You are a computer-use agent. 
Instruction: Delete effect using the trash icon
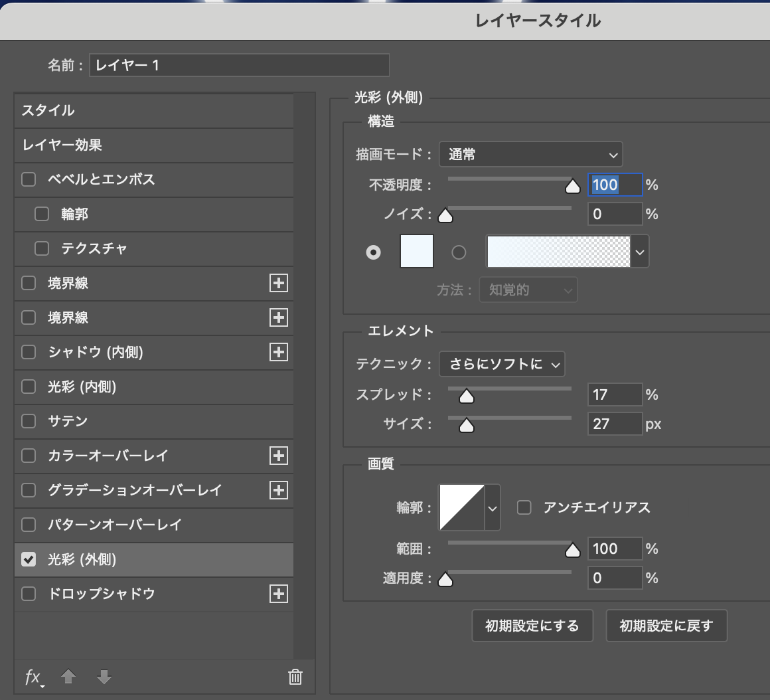[295, 677]
